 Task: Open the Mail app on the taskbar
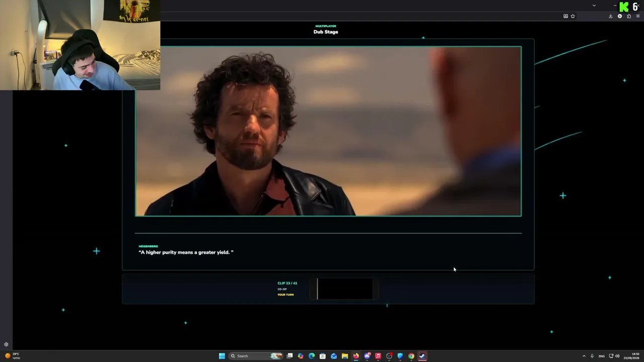[x=334, y=356]
